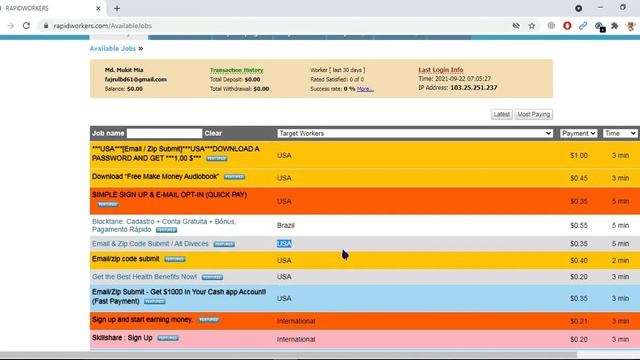The width and height of the screenshot is (640, 360).
Task: Click the Brazil target worker cell
Action: click(x=286, y=225)
